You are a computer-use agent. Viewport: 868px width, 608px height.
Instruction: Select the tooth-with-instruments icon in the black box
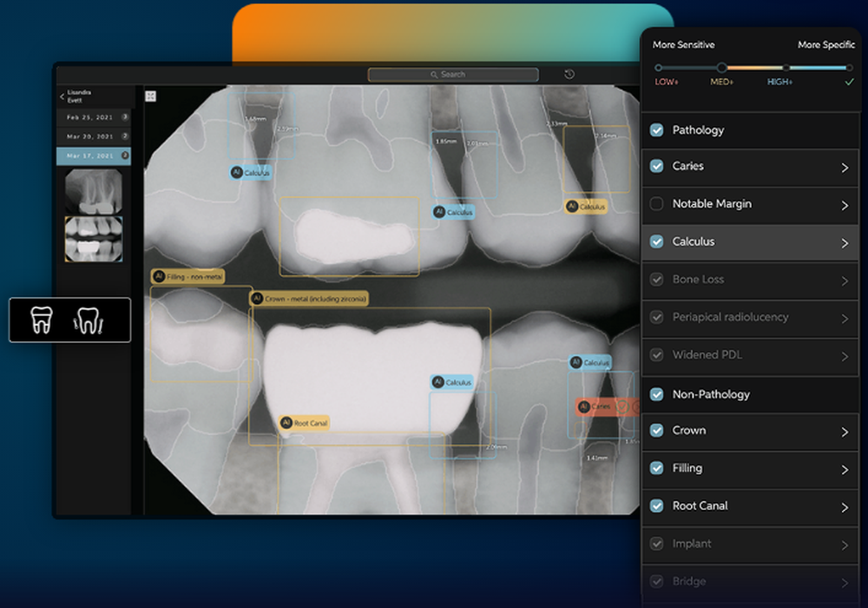[x=89, y=321]
